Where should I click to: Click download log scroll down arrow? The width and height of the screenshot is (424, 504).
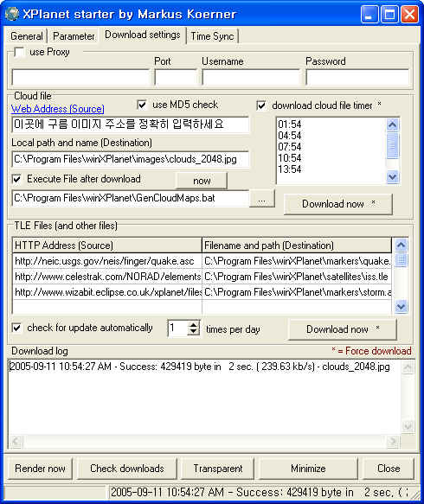(x=408, y=426)
